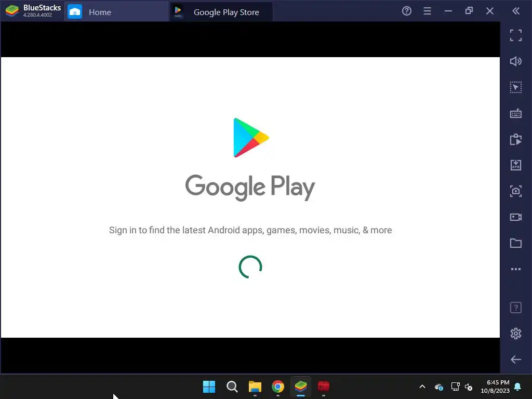Open BlueStacks help question-mark icon in title bar
The width and height of the screenshot is (532, 399).
tap(406, 11)
